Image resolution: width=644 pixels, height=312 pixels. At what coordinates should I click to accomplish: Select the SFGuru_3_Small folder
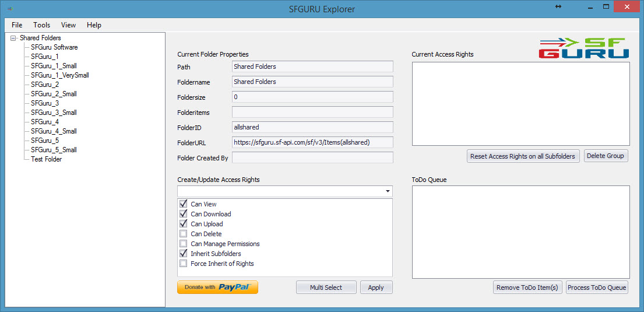click(x=54, y=112)
